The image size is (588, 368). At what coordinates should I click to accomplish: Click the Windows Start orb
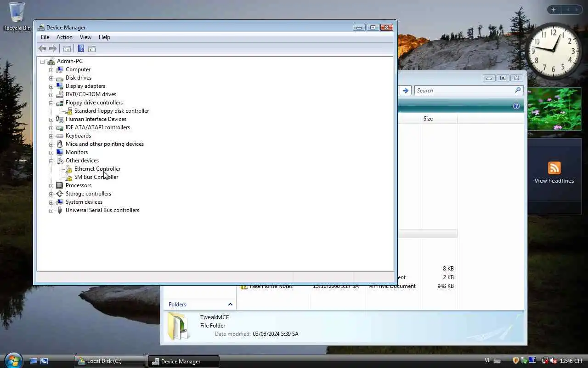(13, 360)
